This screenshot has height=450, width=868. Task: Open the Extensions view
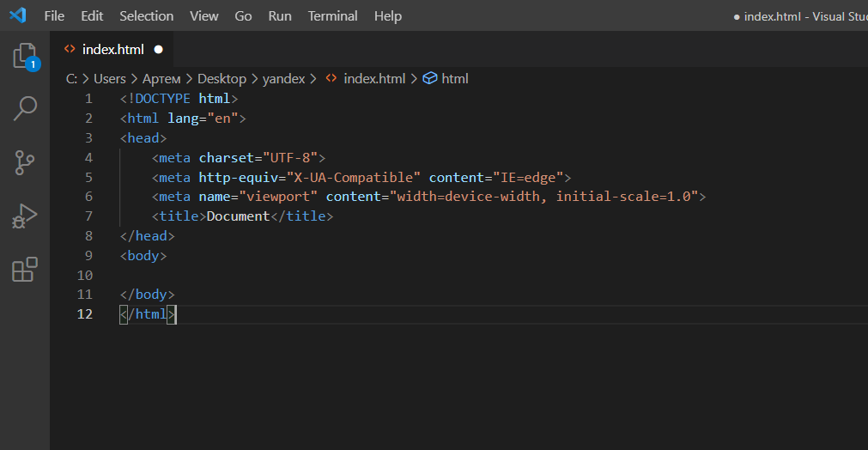pyautogui.click(x=25, y=269)
